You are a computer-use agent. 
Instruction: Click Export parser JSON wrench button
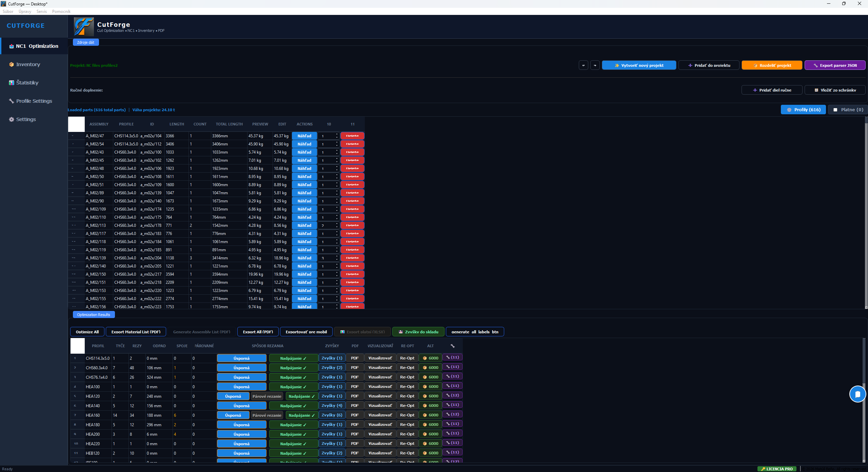tap(835, 65)
